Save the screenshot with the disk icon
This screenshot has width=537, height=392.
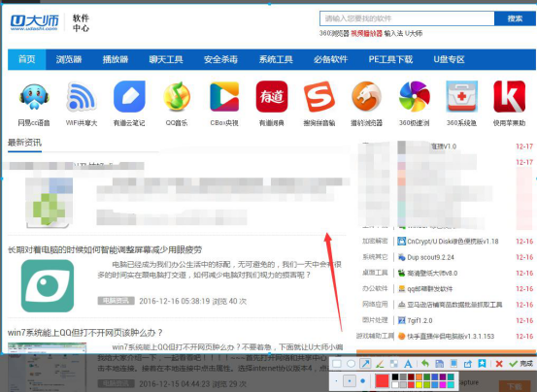click(x=439, y=364)
